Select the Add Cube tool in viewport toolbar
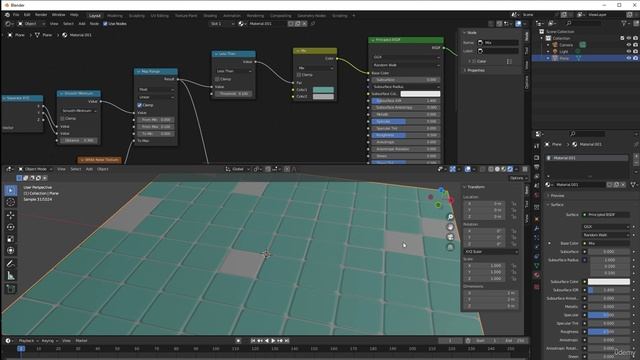 pos(11,289)
